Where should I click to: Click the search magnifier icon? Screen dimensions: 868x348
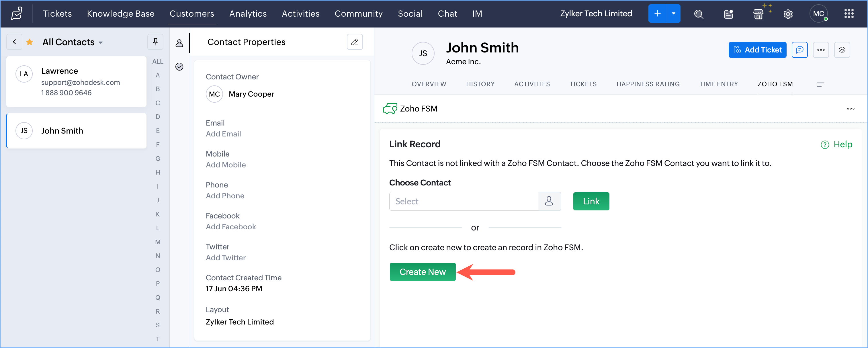click(x=699, y=14)
